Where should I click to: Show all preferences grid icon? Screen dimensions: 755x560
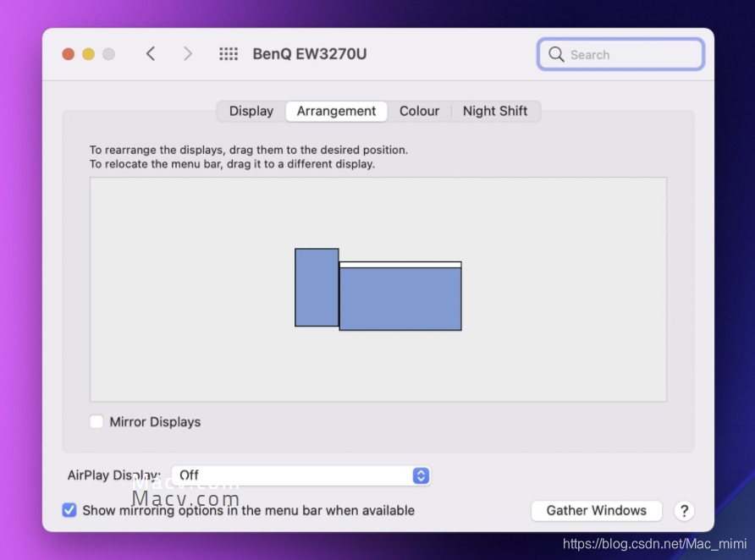229,54
